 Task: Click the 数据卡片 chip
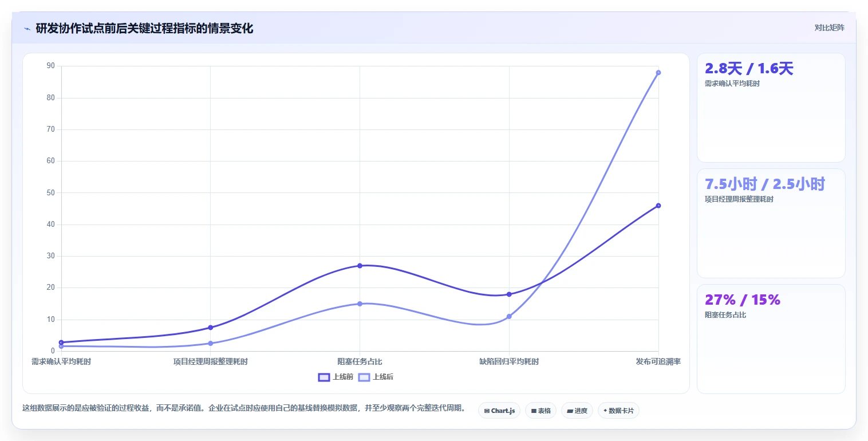point(618,411)
